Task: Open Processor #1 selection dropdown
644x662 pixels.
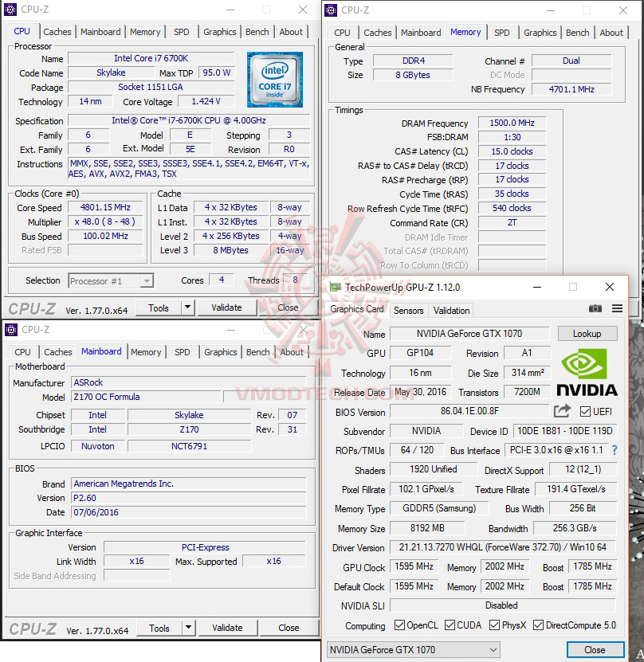Action: [111, 280]
